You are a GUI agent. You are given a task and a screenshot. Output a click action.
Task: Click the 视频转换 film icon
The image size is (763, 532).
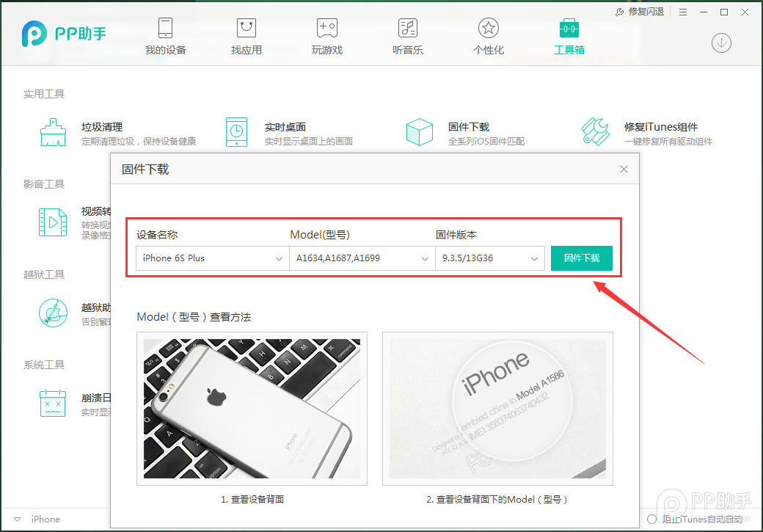point(53,222)
